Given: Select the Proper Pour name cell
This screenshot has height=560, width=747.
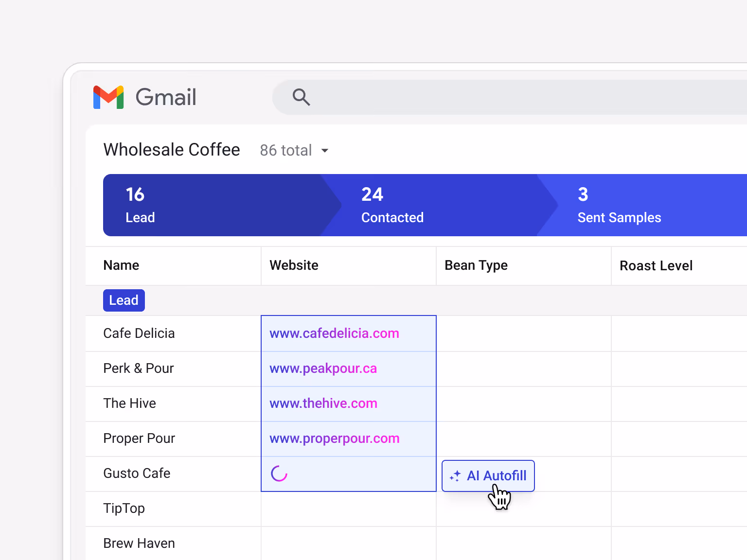Looking at the screenshot, I should (x=173, y=438).
